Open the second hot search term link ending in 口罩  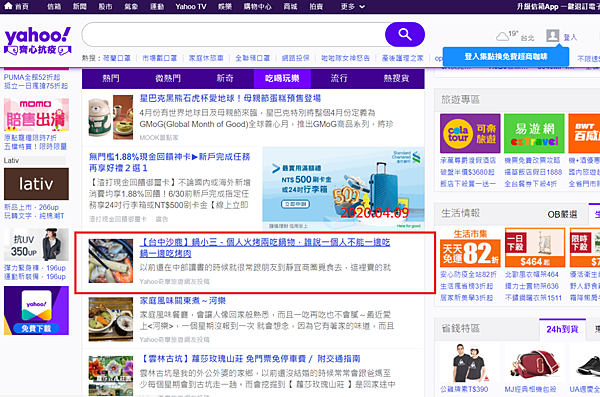point(160,58)
